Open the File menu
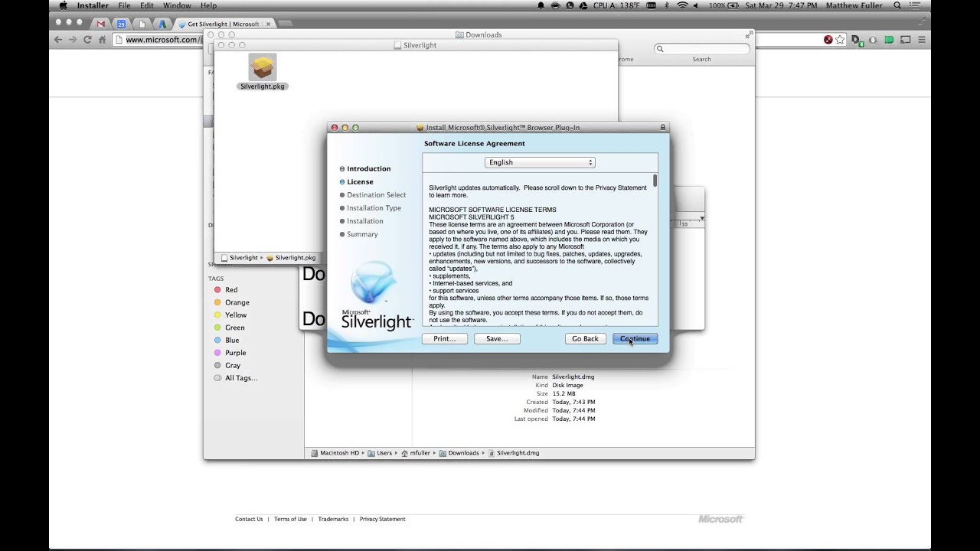The height and width of the screenshot is (551, 980). click(x=124, y=5)
